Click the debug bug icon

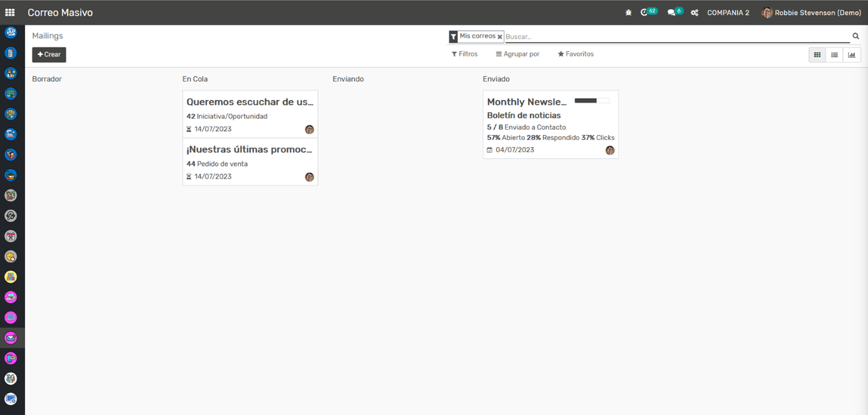click(x=628, y=13)
